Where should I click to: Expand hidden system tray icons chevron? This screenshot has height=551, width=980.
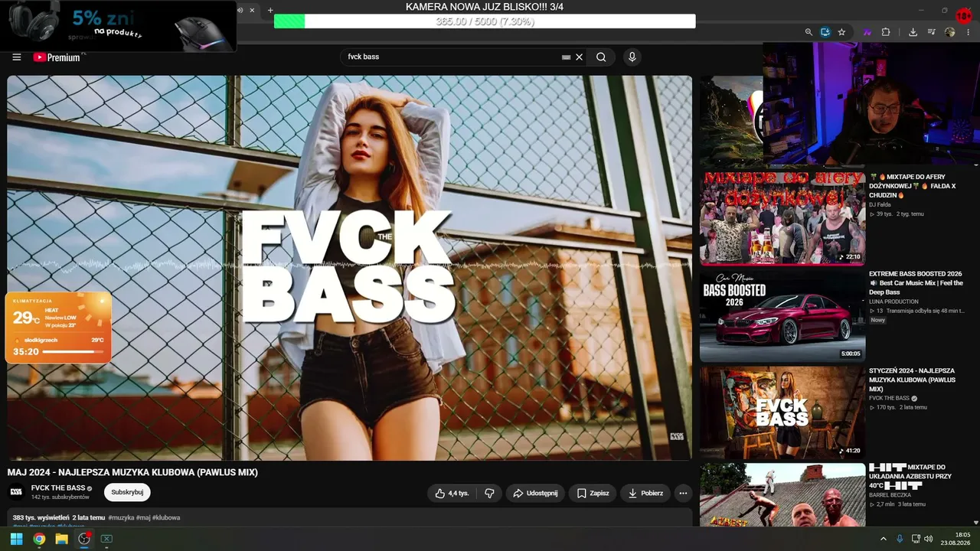click(883, 539)
